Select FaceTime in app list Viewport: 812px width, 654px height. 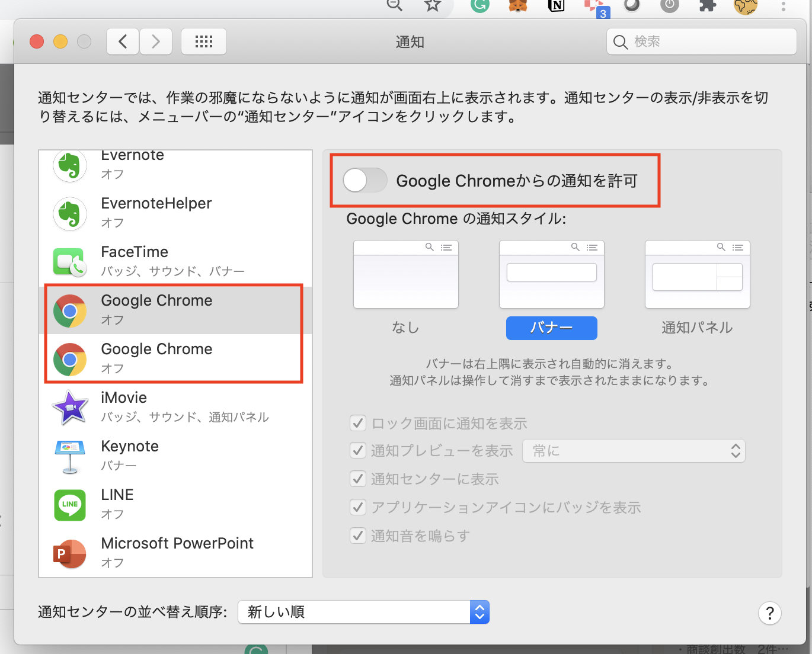pyautogui.click(x=175, y=261)
